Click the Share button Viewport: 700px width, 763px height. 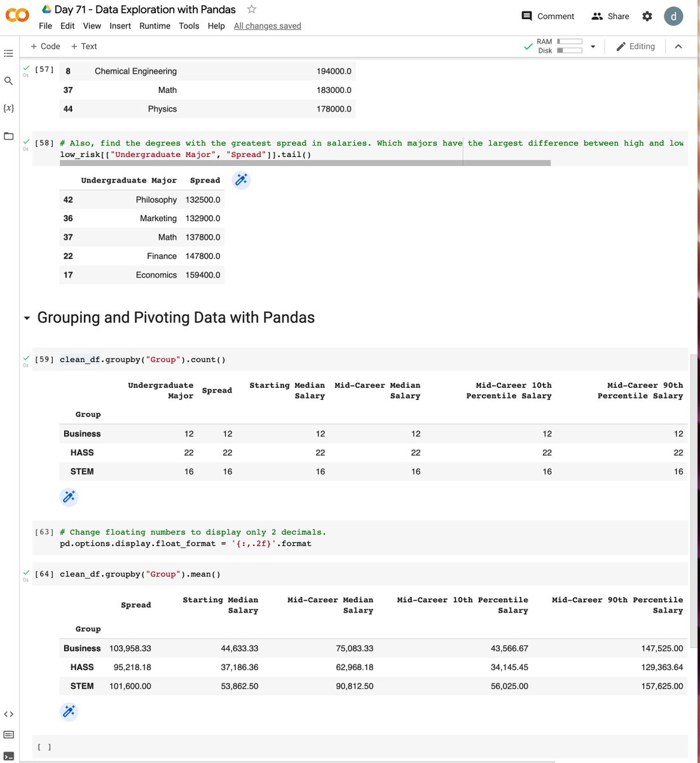(610, 17)
